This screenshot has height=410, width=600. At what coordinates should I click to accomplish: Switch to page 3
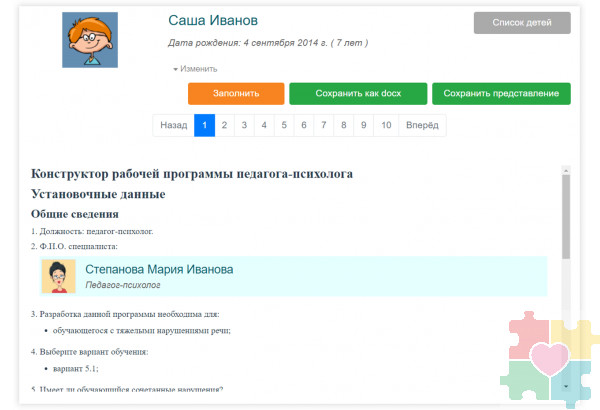(x=244, y=125)
